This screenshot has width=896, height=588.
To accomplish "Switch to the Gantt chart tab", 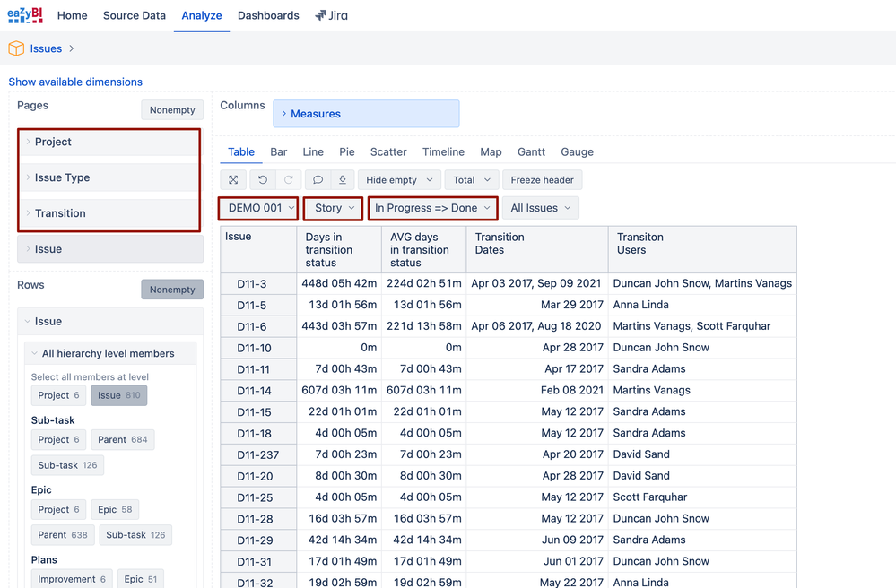I will point(531,152).
